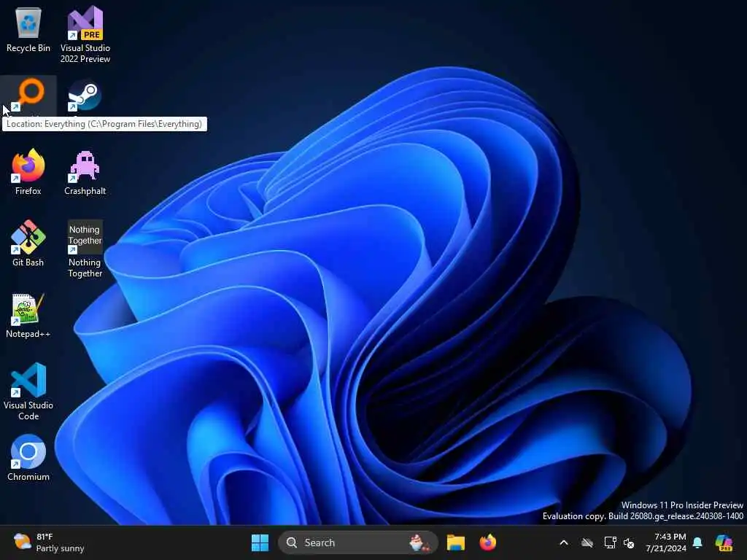Open File Explorer from the taskbar
The width and height of the screenshot is (747, 560).
click(456, 542)
